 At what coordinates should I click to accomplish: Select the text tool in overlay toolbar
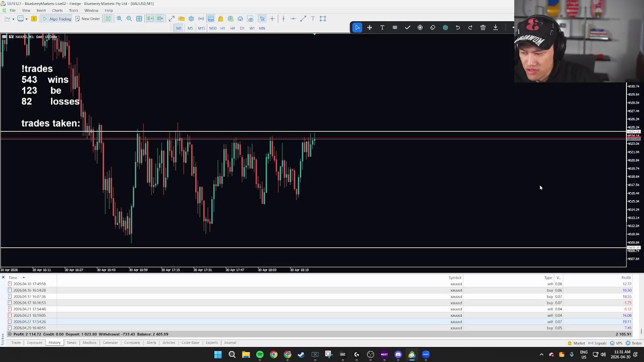pos(382,27)
